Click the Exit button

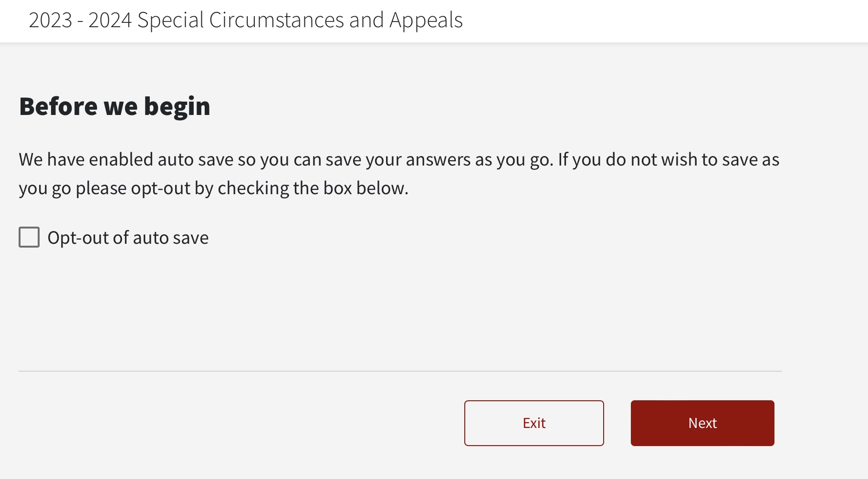point(533,423)
